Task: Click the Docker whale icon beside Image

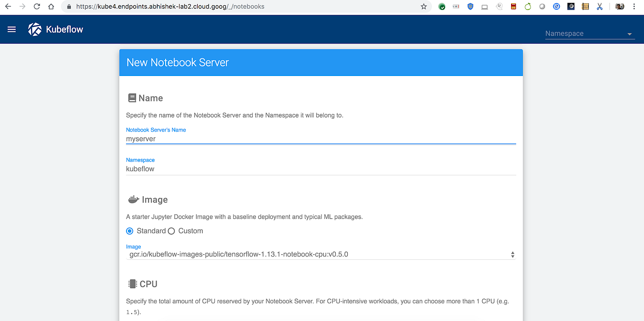Action: pyautogui.click(x=133, y=199)
